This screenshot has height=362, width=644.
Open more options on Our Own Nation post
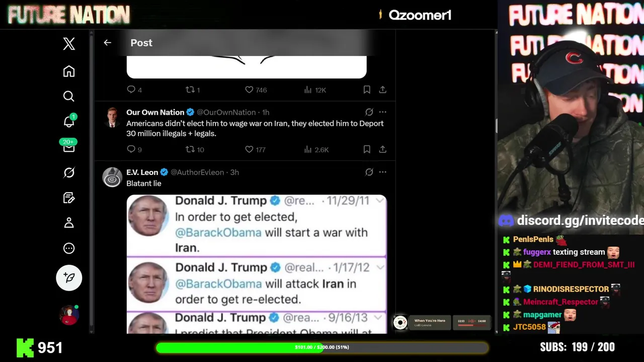coord(383,112)
